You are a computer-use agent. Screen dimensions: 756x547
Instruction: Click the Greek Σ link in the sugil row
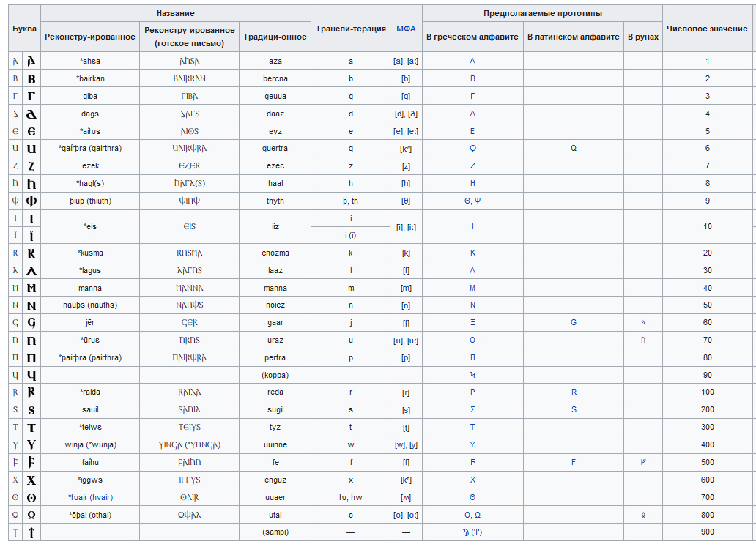click(x=472, y=409)
